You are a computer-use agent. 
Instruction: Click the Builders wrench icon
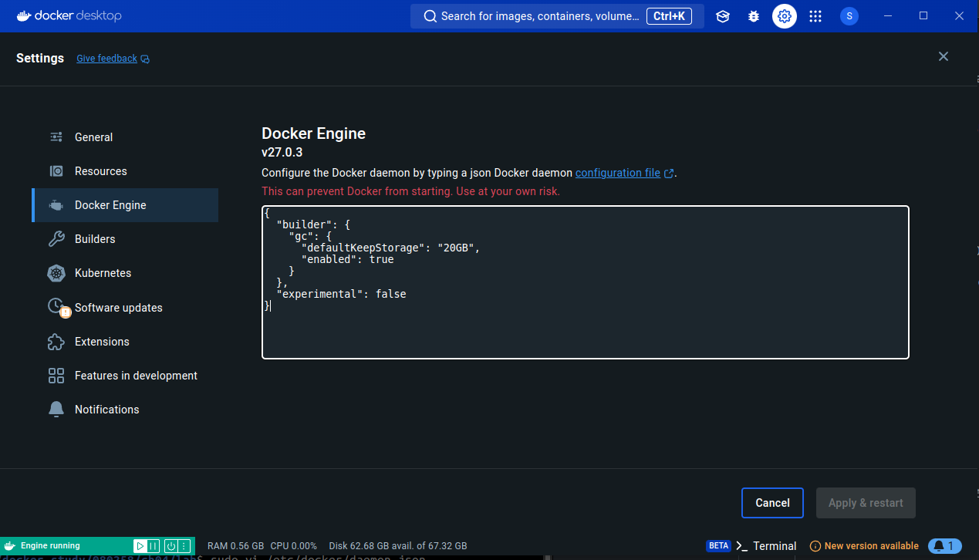tap(56, 239)
